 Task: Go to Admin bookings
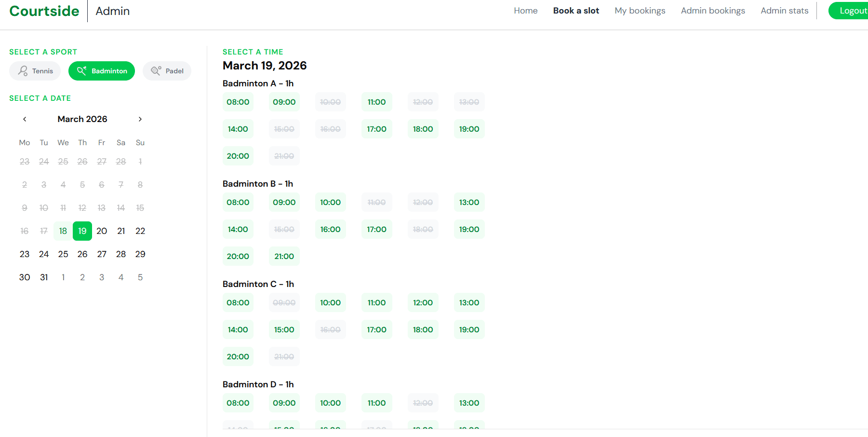712,11
